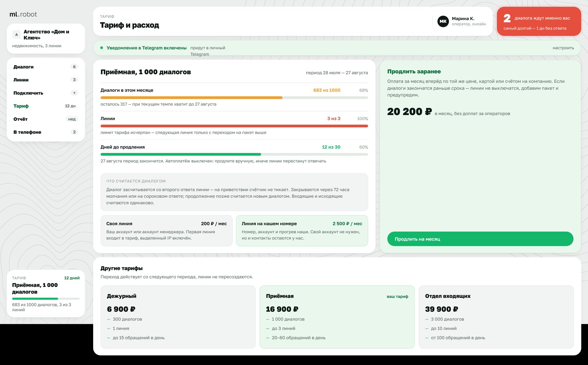Click the Приёмная current tariff card
Image resolution: width=588 pixels, height=365 pixels.
337,317
